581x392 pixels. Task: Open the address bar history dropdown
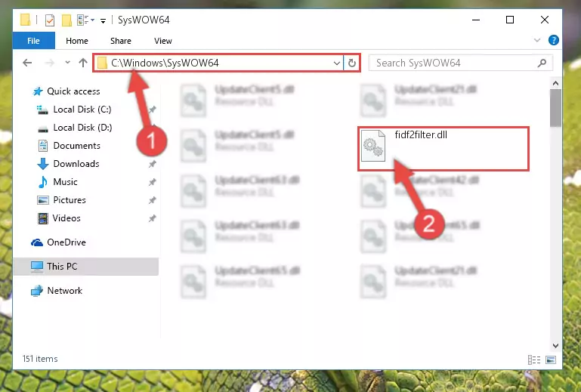click(336, 63)
